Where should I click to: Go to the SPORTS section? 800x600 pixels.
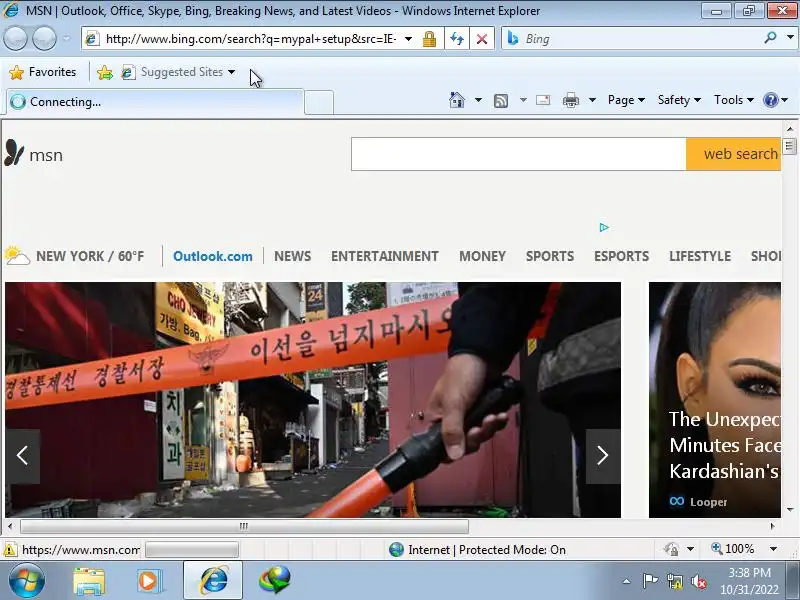(550, 256)
